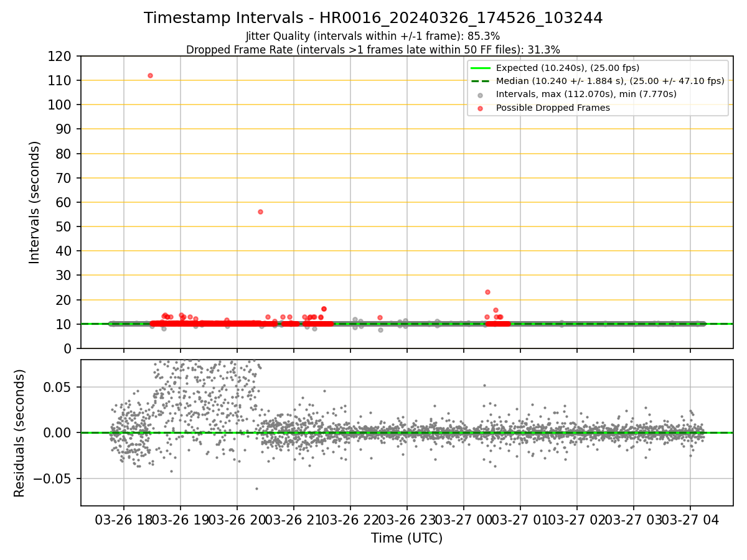Click the red outlier point near 23 seconds
747x560 pixels.
tap(487, 292)
